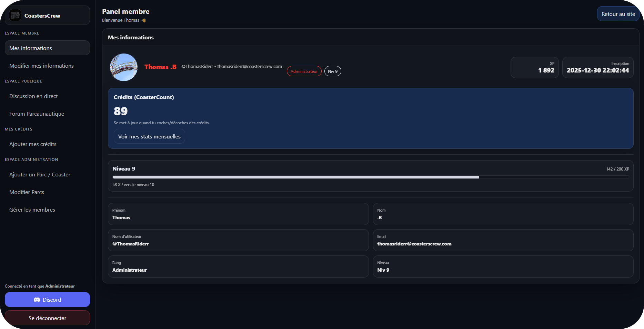The width and height of the screenshot is (644, 329).
Task: Click the Niv 9 badge
Action: (333, 71)
